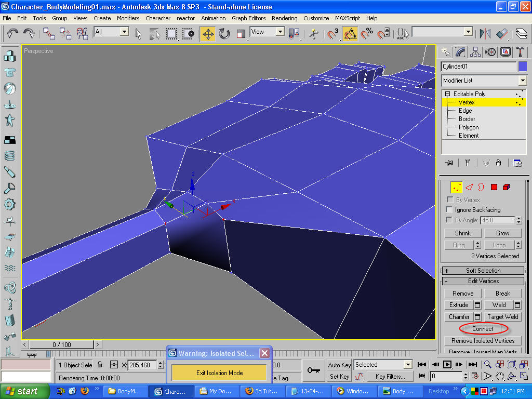Enable the Ignore Backfacing checkbox

[449, 210]
